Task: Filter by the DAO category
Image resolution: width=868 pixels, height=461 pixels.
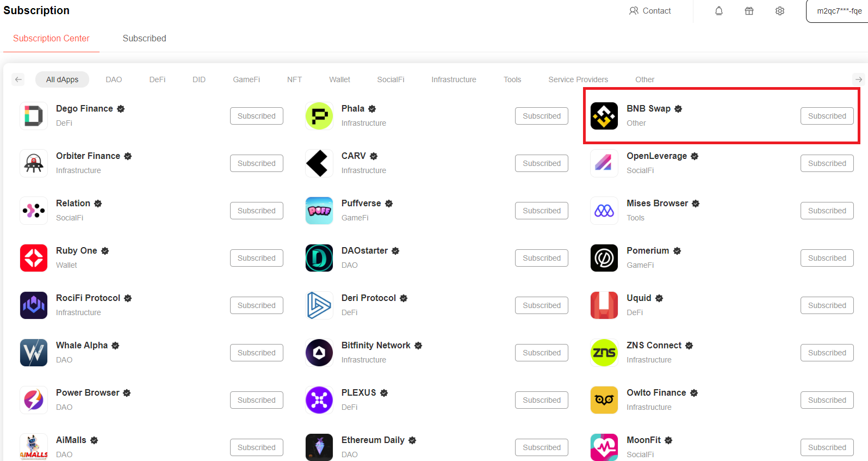Action: coord(114,79)
